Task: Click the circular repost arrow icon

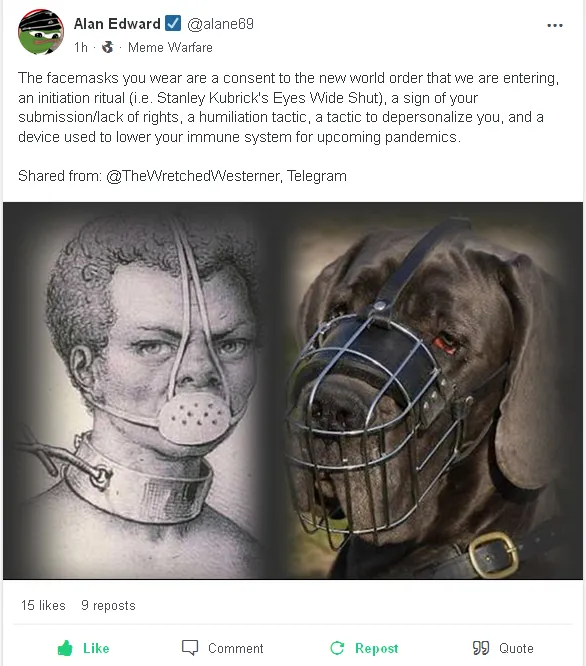Action: tap(337, 648)
